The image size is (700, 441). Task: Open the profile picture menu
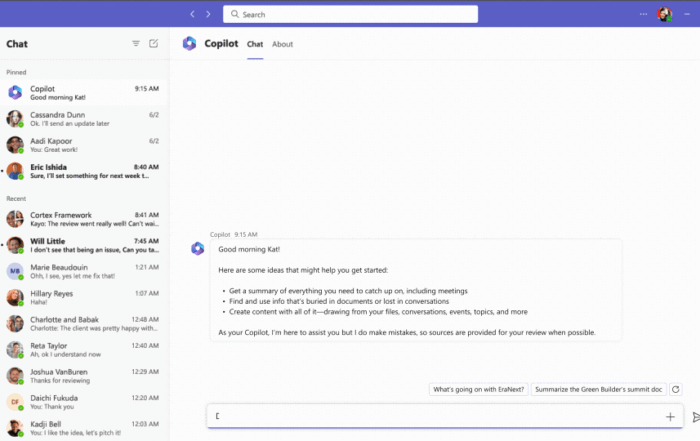[x=664, y=14]
